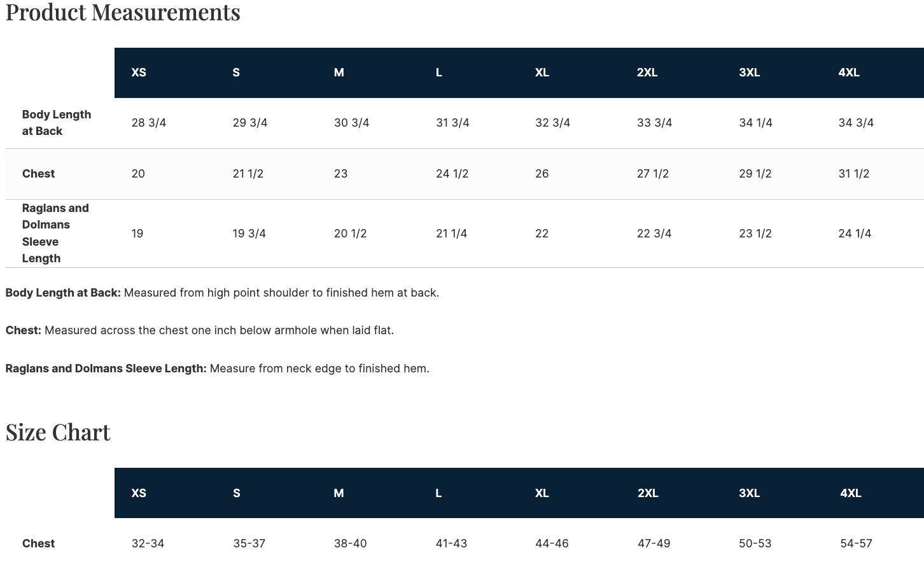Click the 54-57 chest range for 4XL

pyautogui.click(x=856, y=544)
